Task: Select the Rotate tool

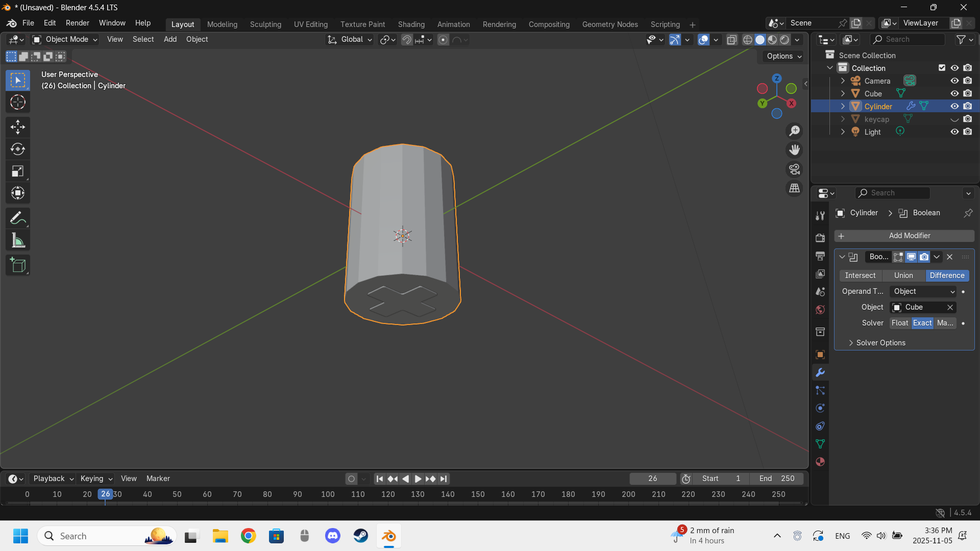Action: [18, 149]
